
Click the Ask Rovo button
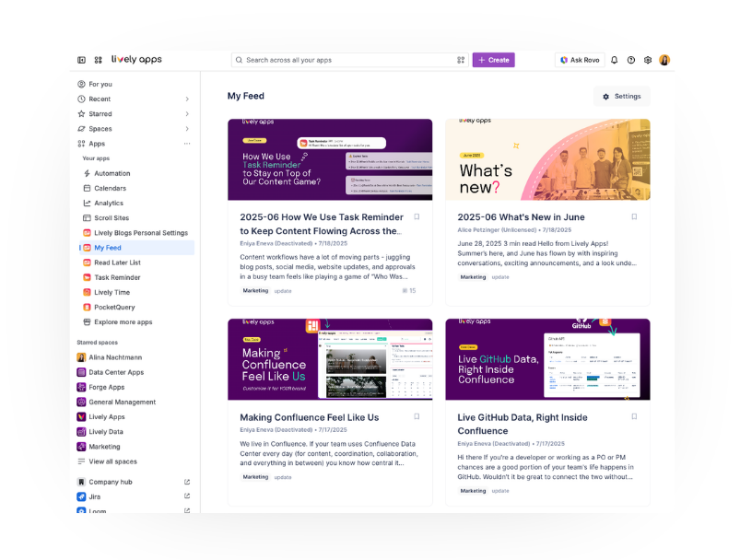tap(580, 60)
